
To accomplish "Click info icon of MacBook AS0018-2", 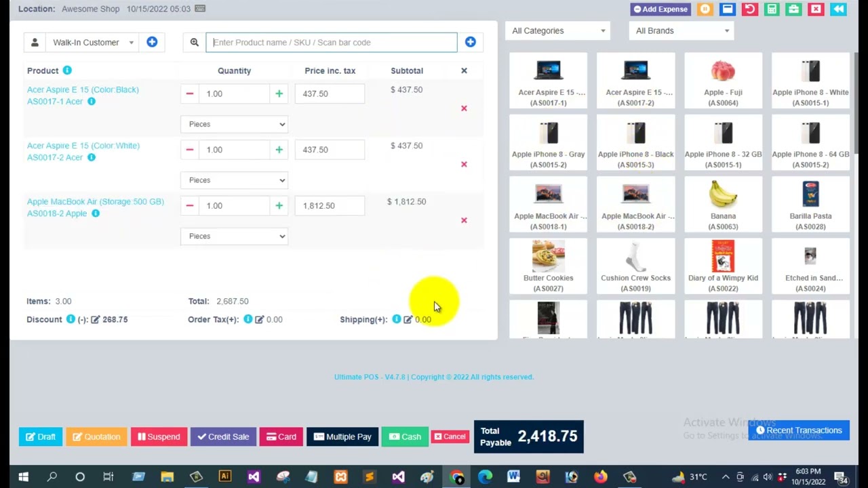I will (x=96, y=213).
